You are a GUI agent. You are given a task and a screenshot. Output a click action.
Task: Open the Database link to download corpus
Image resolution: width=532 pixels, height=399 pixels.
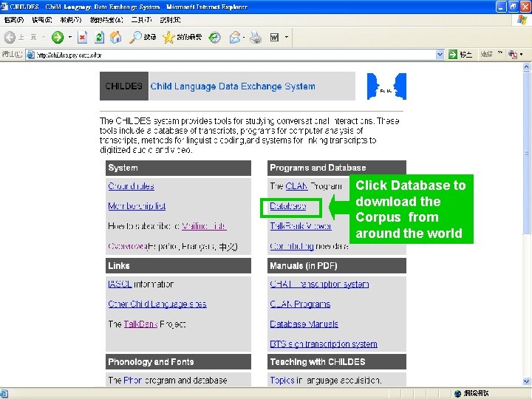287,206
